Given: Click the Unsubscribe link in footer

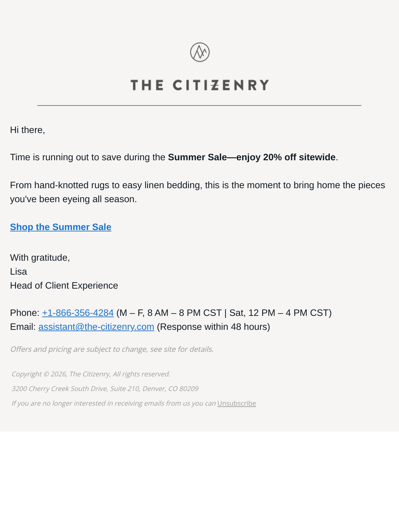Looking at the screenshot, I should [237, 403].
